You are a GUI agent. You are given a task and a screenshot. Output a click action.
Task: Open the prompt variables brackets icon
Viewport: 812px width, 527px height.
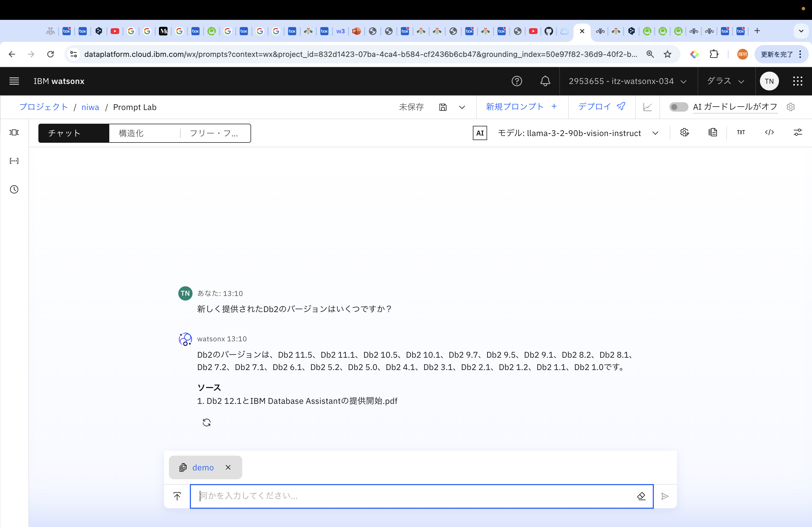click(14, 161)
